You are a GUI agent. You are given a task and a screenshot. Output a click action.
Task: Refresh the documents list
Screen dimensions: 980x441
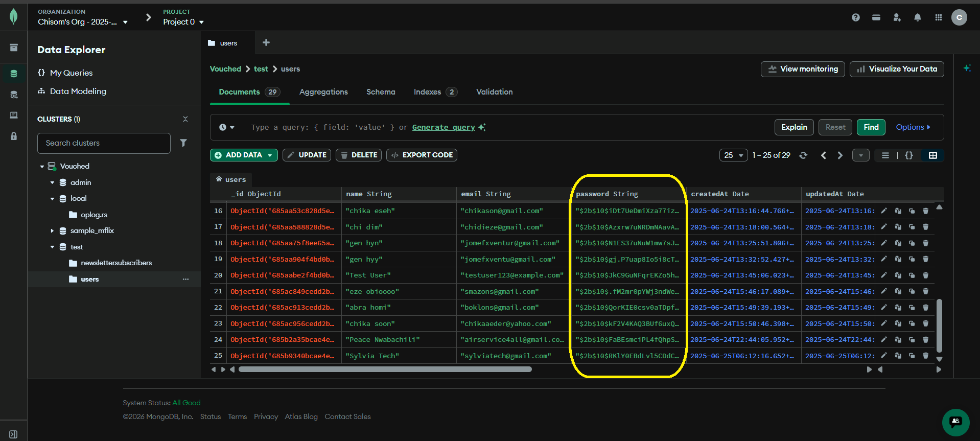click(803, 155)
